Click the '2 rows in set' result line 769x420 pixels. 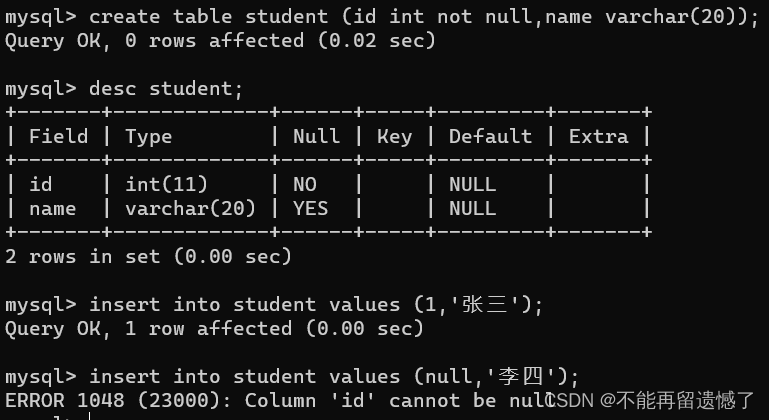149,257
